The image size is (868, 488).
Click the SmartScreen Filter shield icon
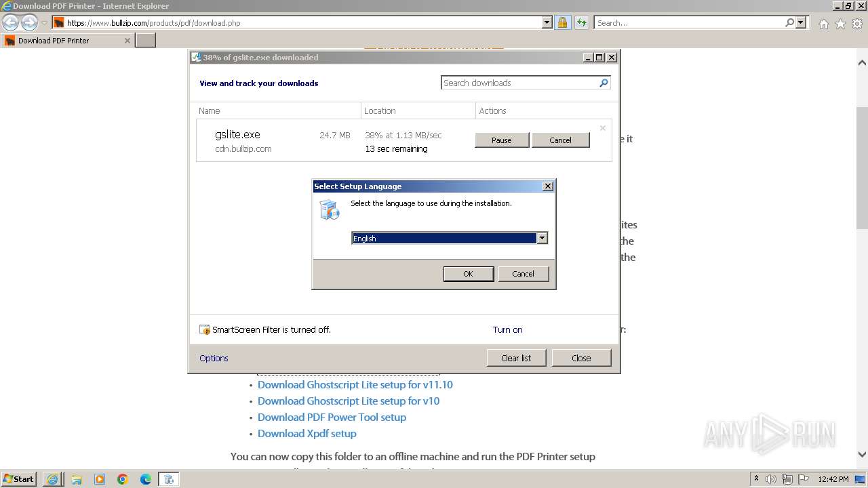point(205,330)
